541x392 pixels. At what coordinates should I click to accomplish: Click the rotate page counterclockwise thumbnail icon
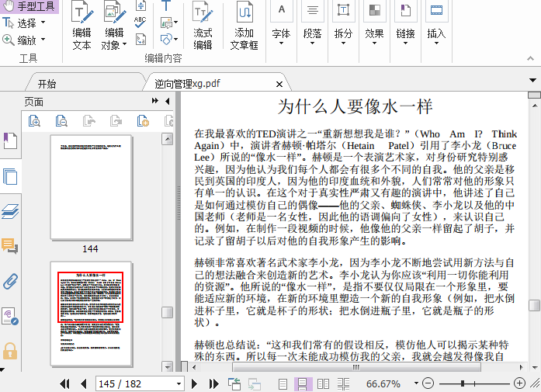tap(89, 121)
